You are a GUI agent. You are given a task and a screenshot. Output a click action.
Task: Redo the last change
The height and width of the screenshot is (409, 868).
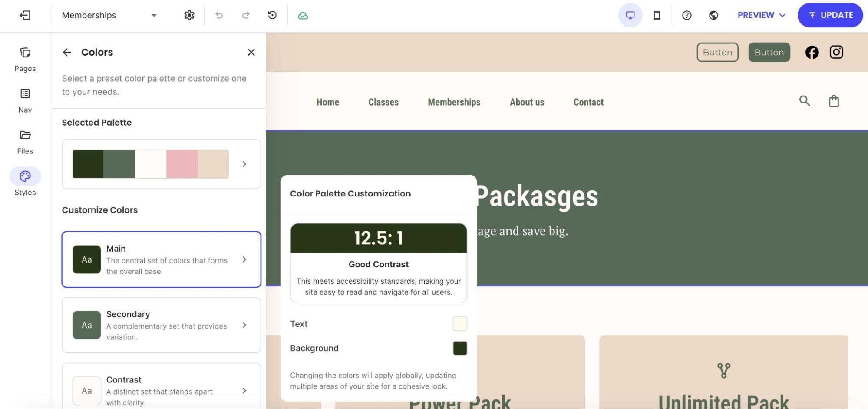click(x=246, y=15)
